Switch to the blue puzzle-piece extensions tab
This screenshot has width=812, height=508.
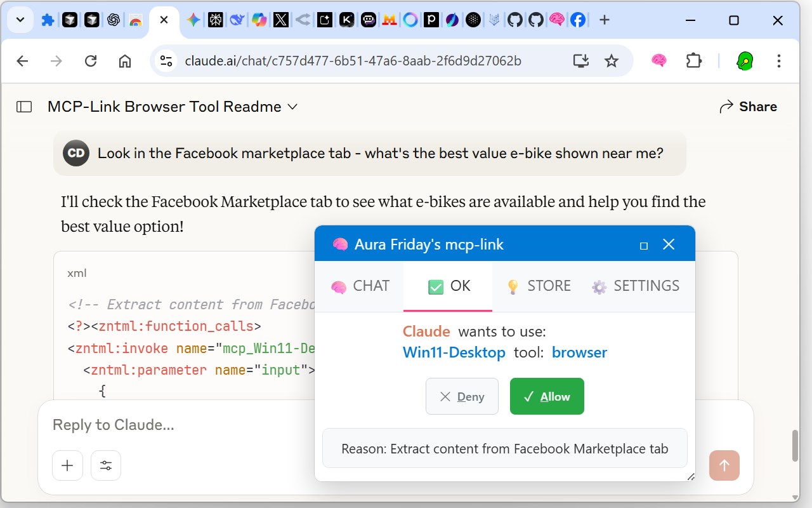point(48,20)
